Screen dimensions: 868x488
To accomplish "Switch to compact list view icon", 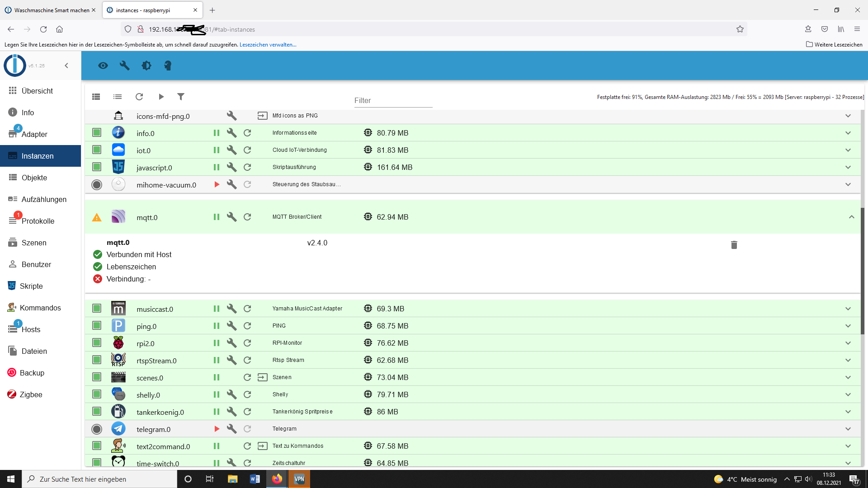I will pyautogui.click(x=118, y=97).
